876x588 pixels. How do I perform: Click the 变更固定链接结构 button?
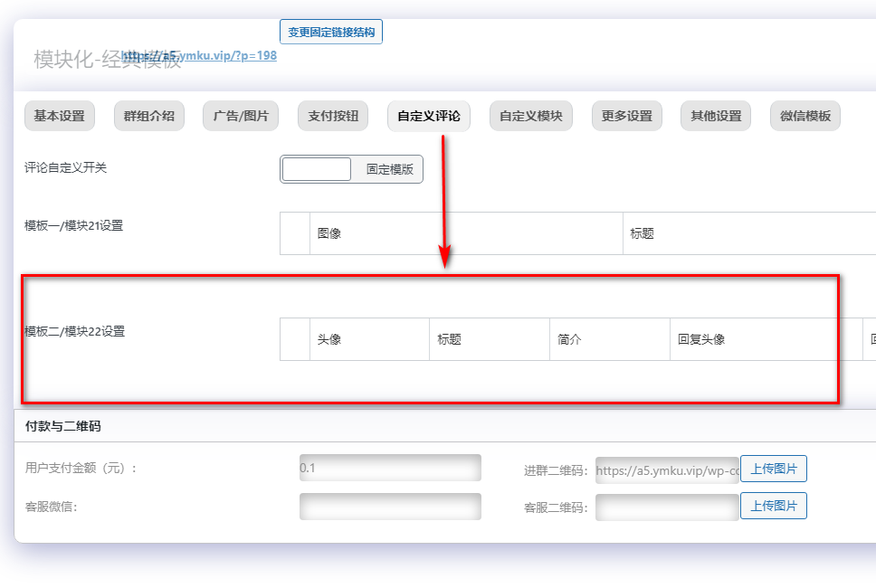tap(330, 31)
